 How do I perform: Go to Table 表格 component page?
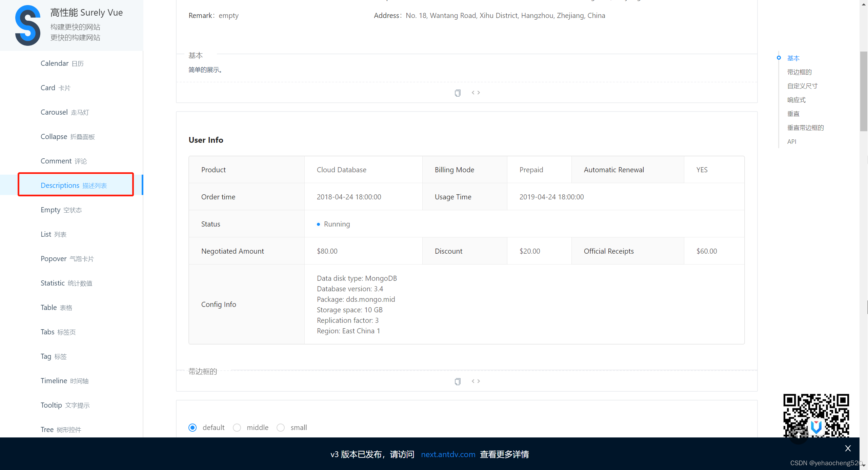tap(56, 308)
